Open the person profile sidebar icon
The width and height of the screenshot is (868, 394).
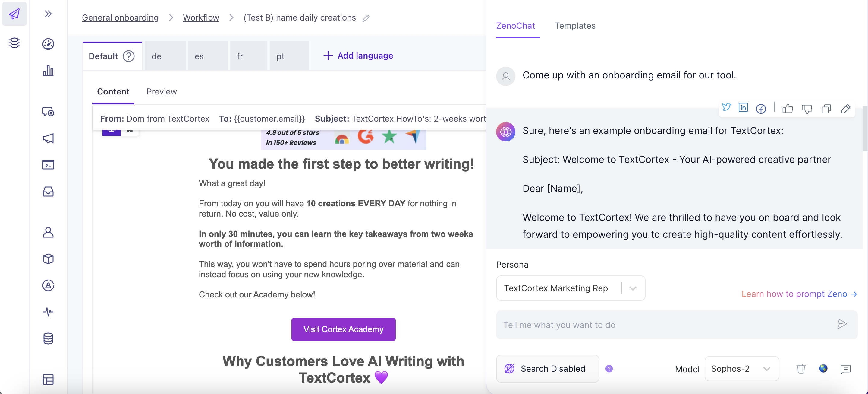pyautogui.click(x=48, y=232)
